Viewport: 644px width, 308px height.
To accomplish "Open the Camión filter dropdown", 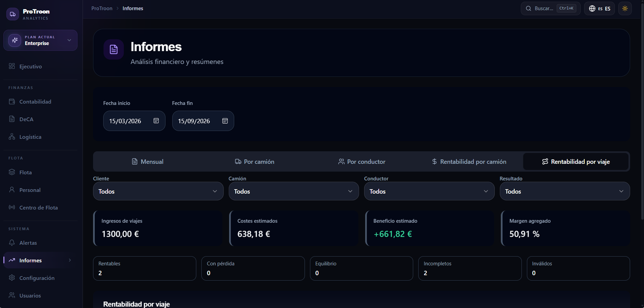I will (293, 191).
